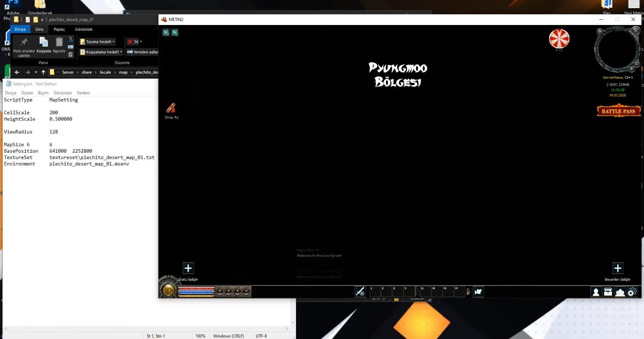This screenshot has height=339, width=644.
Task: Click the first buff icon in Metin2
Action: [x=166, y=33]
